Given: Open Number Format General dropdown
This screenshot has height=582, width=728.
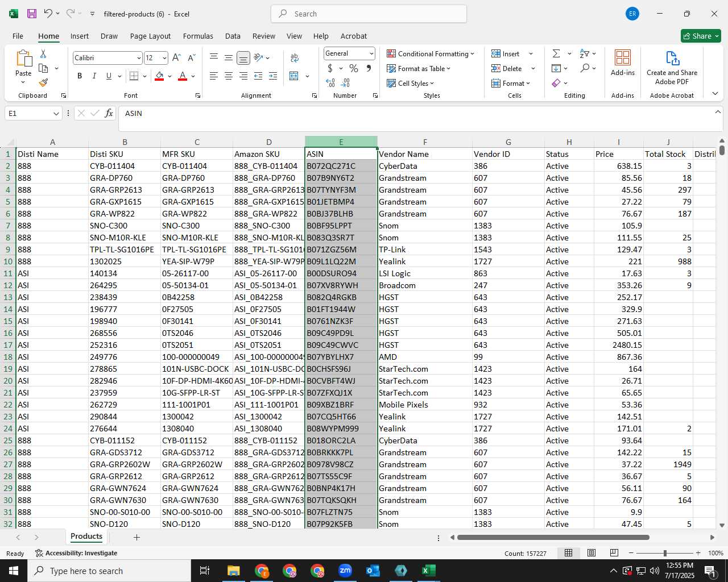Looking at the screenshot, I should tap(371, 53).
